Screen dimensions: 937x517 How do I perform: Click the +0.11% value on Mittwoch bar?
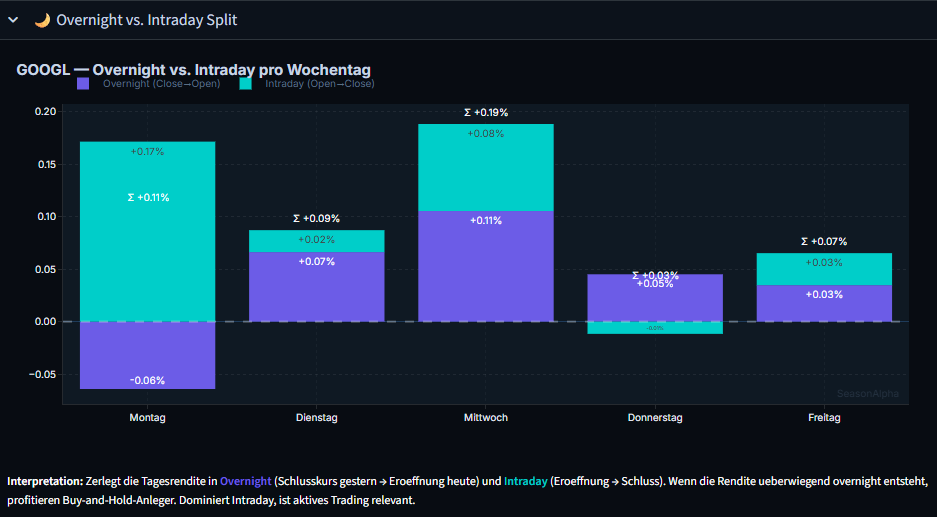[486, 221]
